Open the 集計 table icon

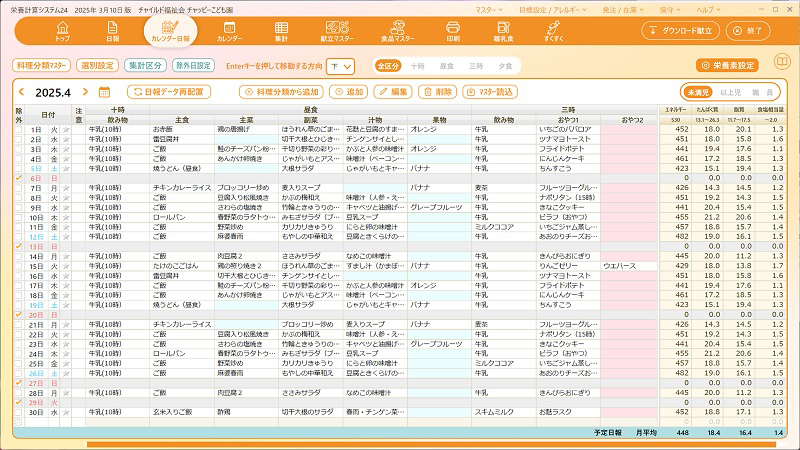tap(281, 31)
